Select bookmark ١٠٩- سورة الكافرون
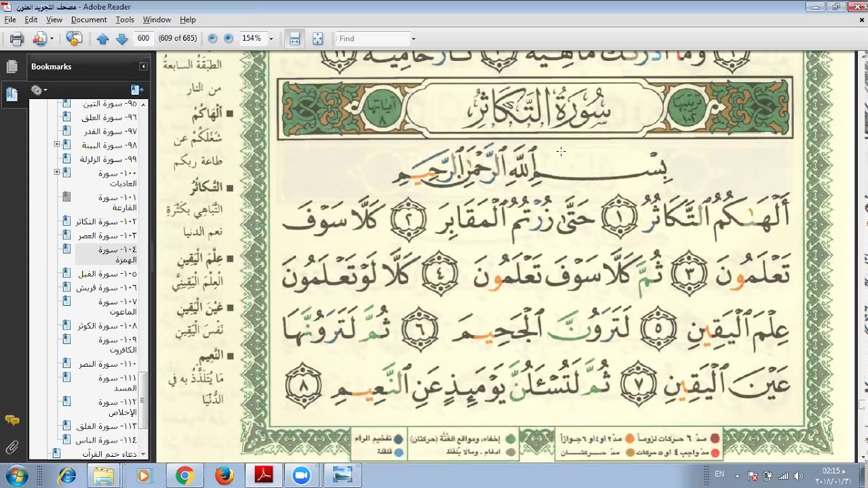Screen dimensions: 868x488 click(x=117, y=344)
